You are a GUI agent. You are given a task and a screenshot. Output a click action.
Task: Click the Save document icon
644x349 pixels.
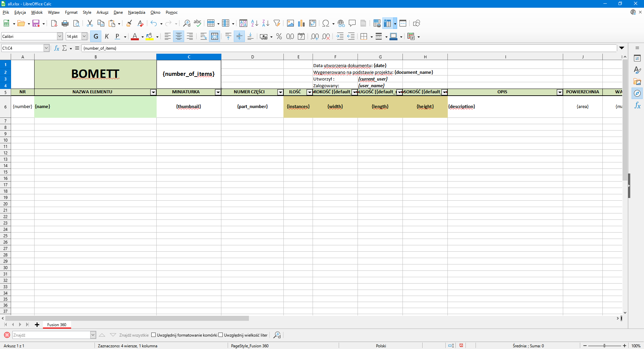pyautogui.click(x=36, y=23)
